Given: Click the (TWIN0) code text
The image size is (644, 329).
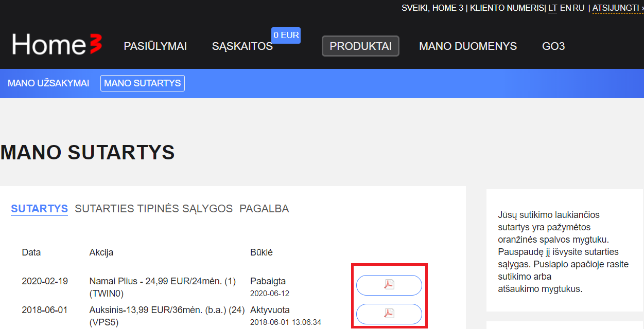Looking at the screenshot, I should tap(107, 294).
